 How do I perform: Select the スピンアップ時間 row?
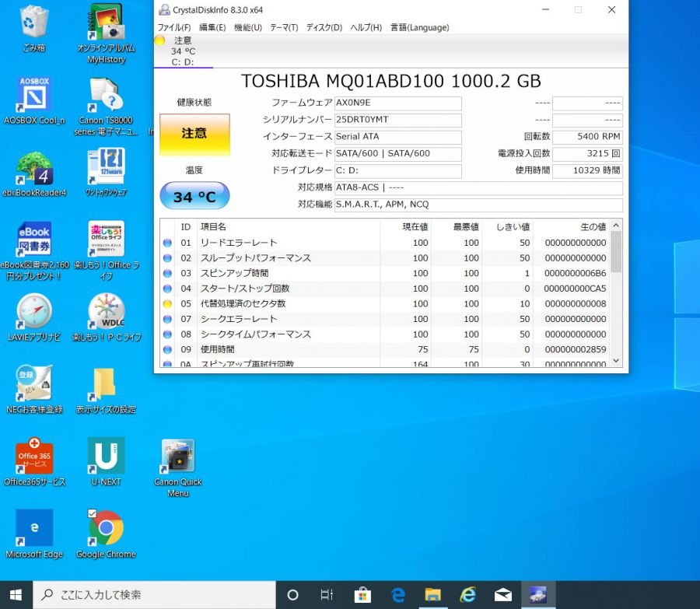point(385,273)
